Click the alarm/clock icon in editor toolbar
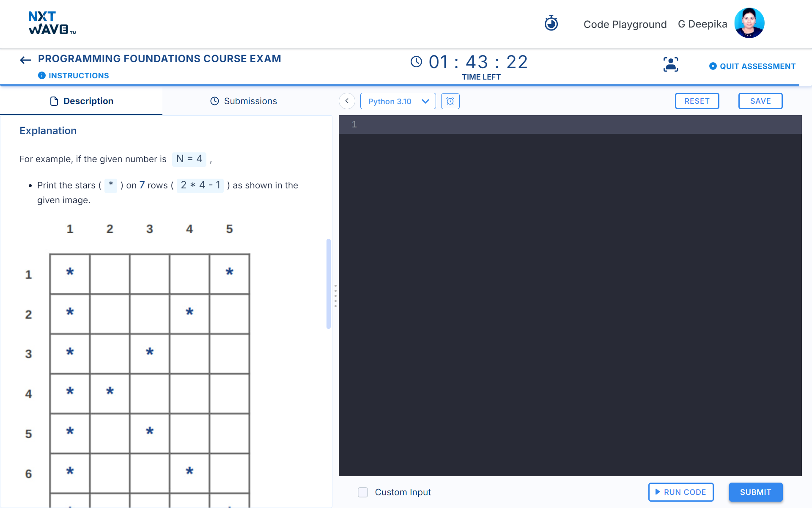The image size is (812, 508). coord(450,101)
